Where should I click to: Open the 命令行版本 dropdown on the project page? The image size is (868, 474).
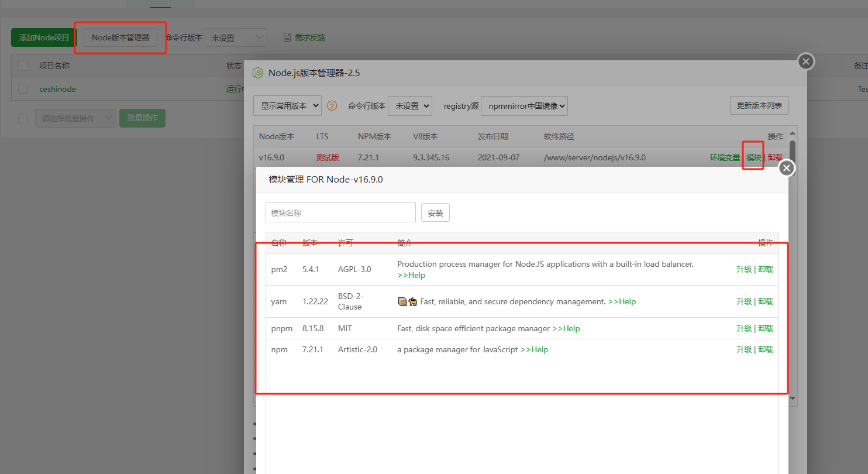pos(236,37)
